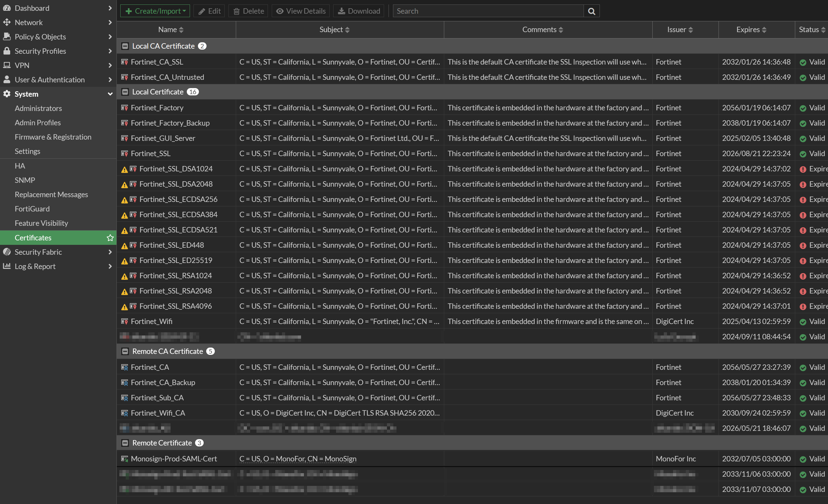Click certificate icon next to Fortinet_CA_SSL

pyautogui.click(x=124, y=62)
